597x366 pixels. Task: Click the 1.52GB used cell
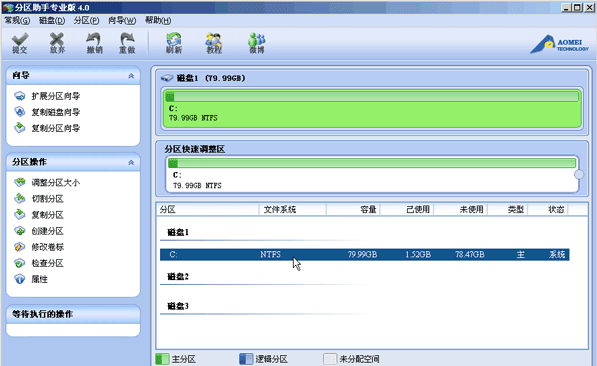click(418, 254)
